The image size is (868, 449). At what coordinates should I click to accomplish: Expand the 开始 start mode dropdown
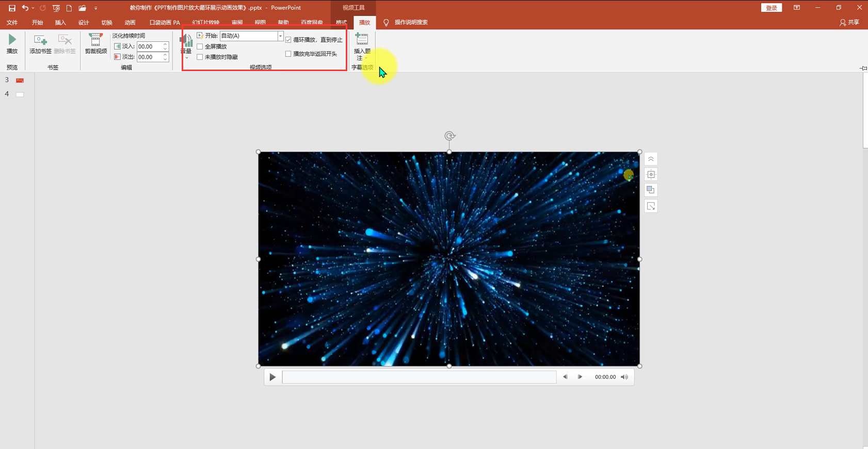(x=280, y=36)
